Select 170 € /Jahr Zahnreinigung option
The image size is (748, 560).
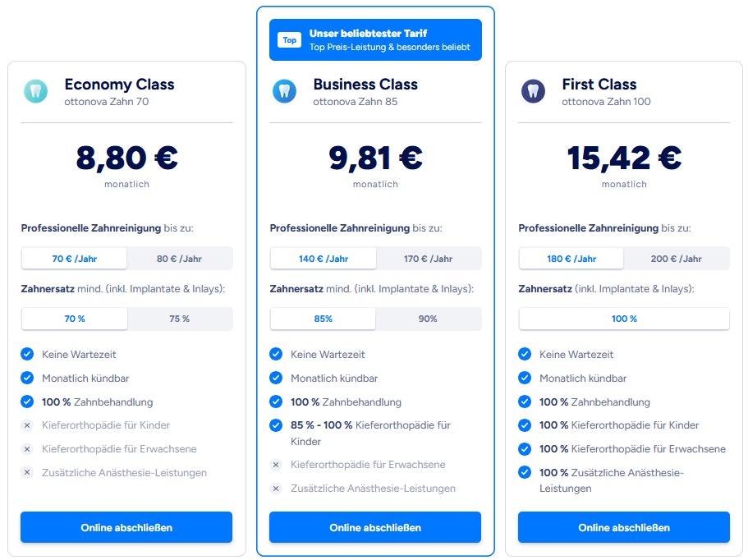point(428,259)
